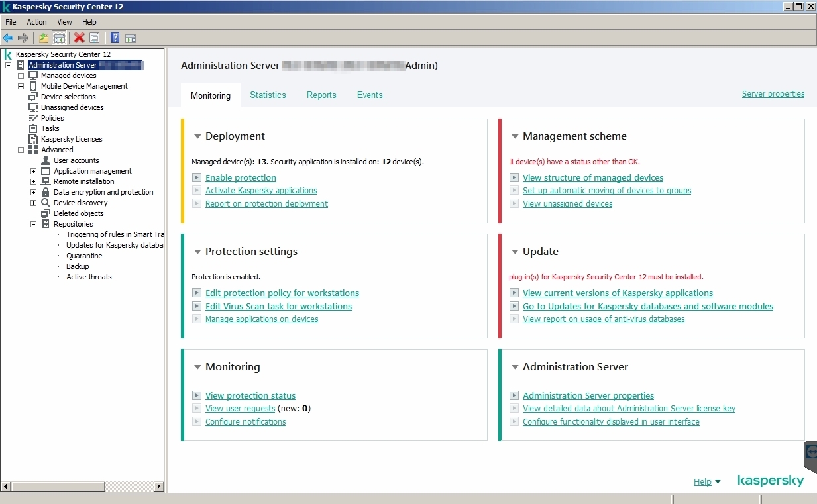
Task: Expand Data encryption and protection node
Action: [x=33, y=192]
